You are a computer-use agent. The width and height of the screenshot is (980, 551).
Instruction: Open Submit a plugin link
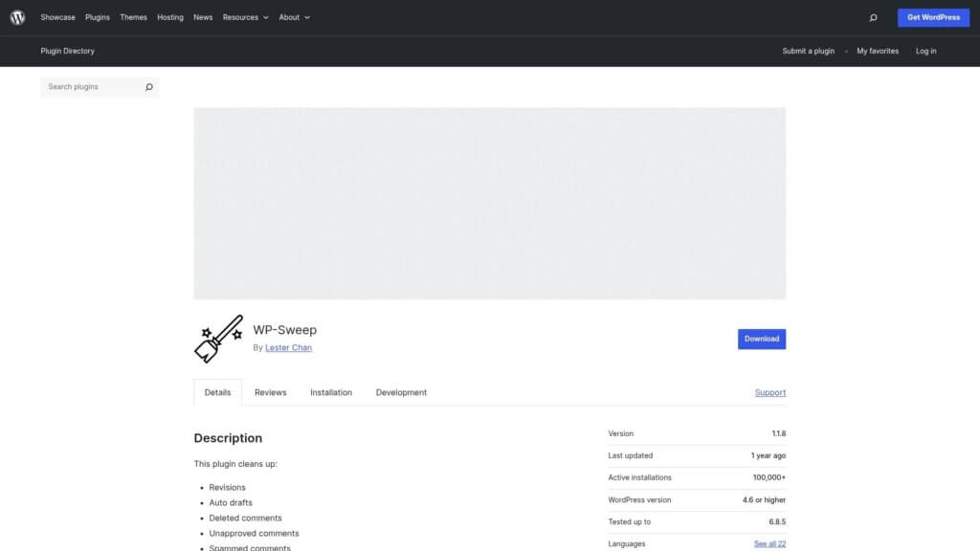808,52
